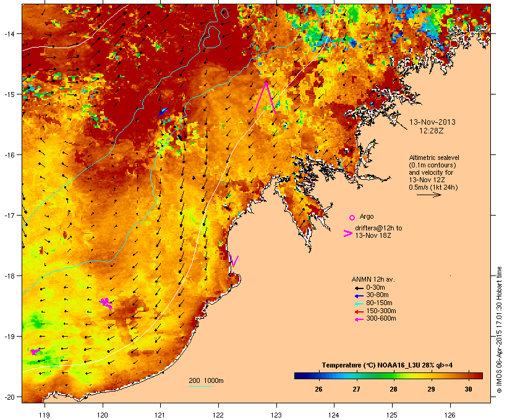Click the small magenta drifter track near 18S coast

click(234, 261)
